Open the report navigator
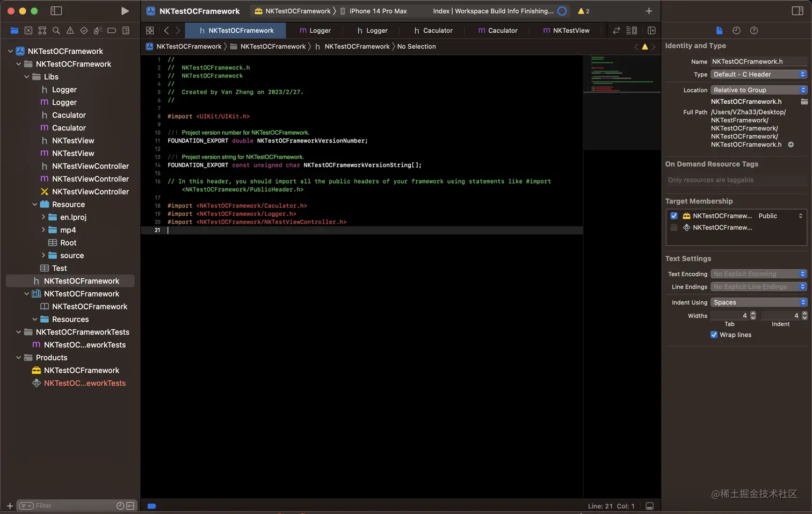Screen dimensions: 812x514 coord(126,31)
